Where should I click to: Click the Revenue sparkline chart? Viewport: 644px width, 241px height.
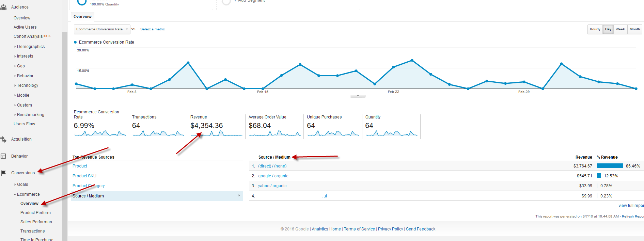click(x=216, y=133)
